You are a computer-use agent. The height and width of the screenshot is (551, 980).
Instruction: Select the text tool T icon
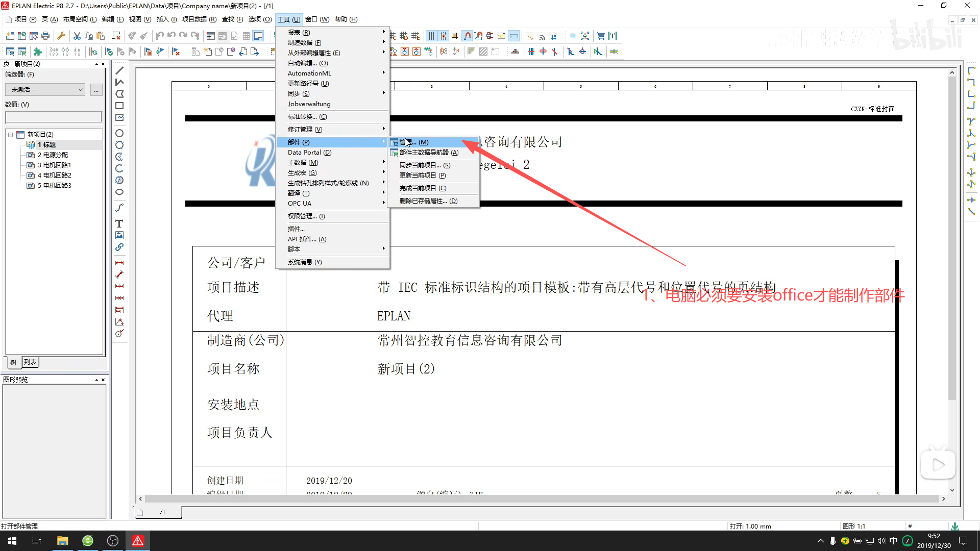pos(119,223)
